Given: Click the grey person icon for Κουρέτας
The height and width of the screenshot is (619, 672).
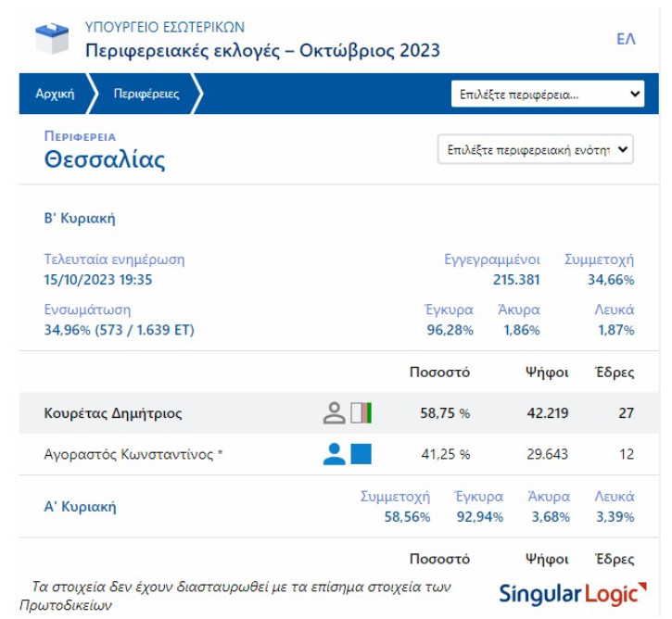Looking at the screenshot, I should [334, 413].
